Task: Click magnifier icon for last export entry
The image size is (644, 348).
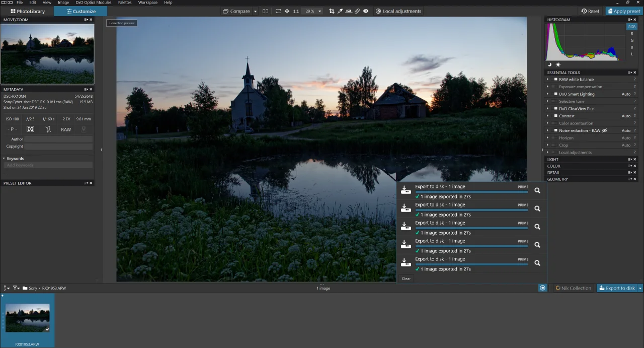Action: click(x=537, y=263)
